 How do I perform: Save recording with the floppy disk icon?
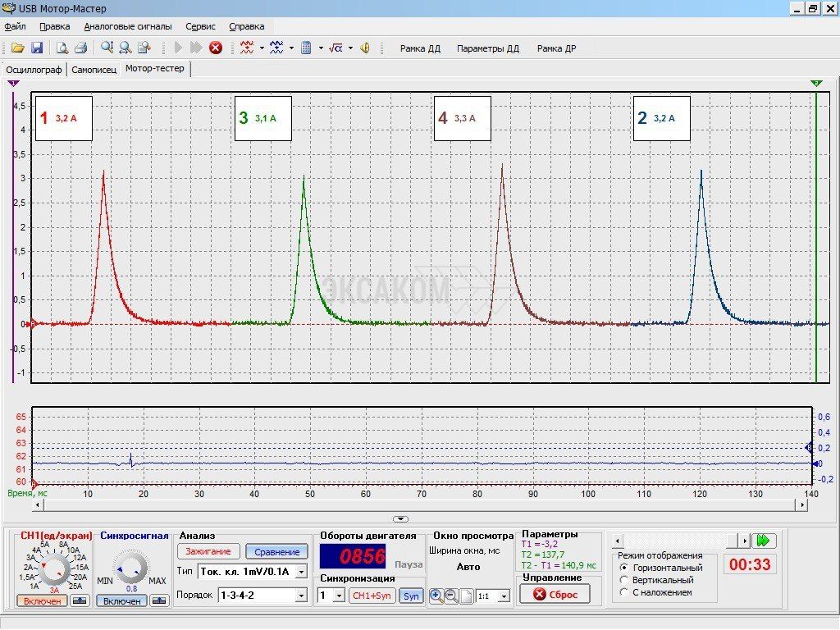click(x=36, y=48)
